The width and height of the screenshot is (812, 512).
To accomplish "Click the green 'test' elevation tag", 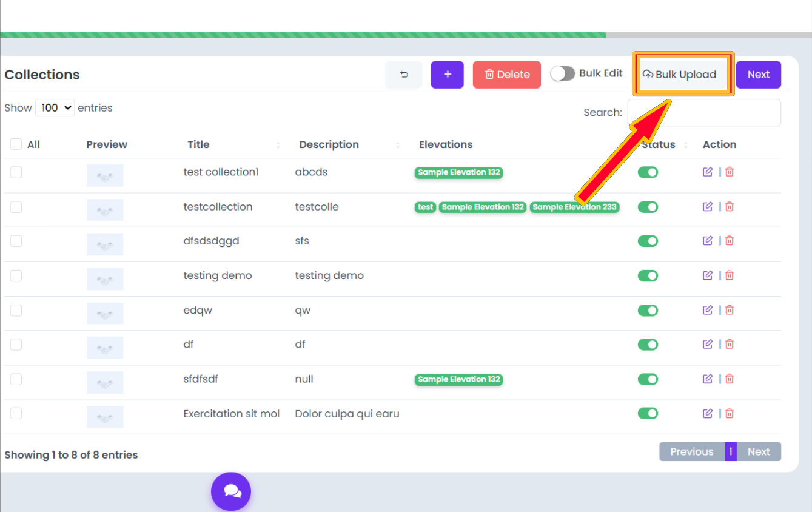I will click(x=426, y=207).
